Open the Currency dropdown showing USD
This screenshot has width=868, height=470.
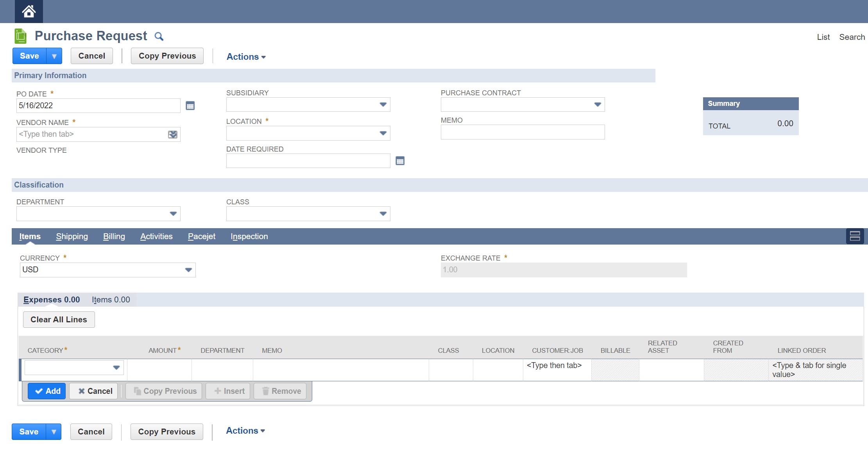click(188, 270)
